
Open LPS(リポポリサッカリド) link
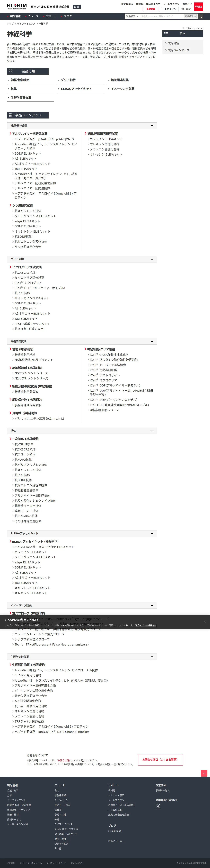tap(32, 324)
